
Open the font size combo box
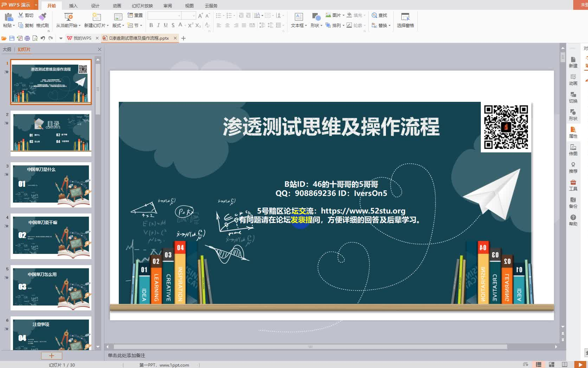(x=188, y=15)
